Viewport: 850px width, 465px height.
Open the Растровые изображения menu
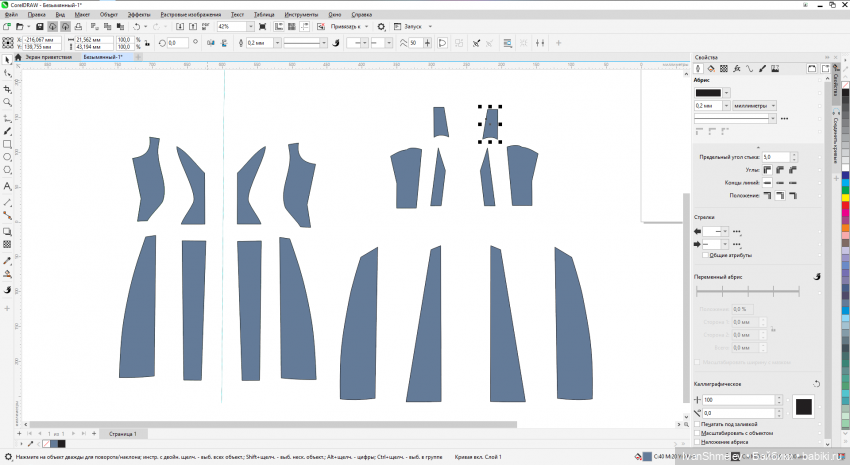tap(190, 15)
